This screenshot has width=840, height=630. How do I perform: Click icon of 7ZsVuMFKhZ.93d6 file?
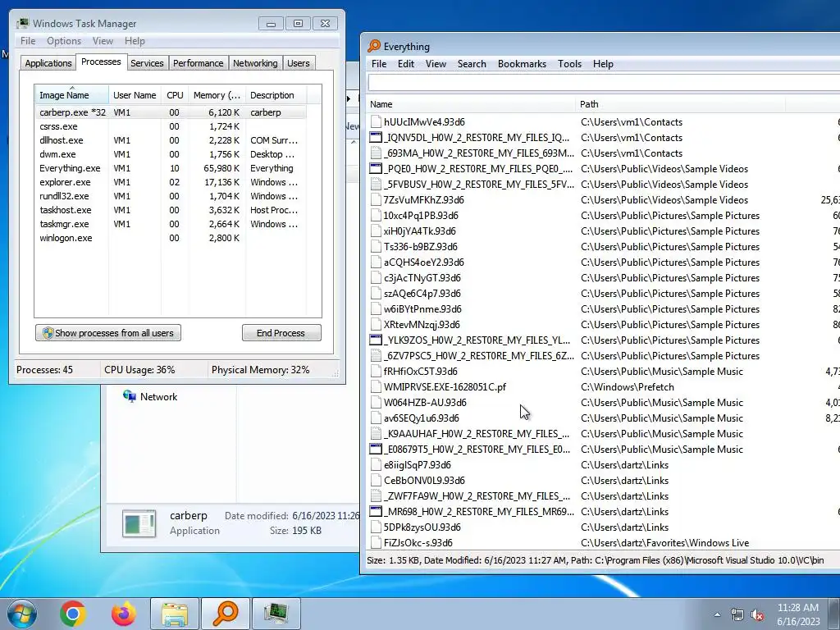coord(376,200)
